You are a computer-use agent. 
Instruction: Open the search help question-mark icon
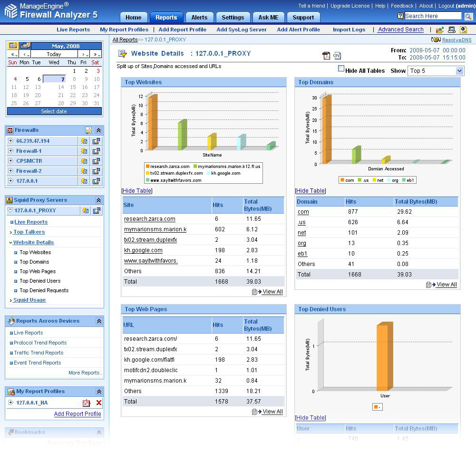coord(400,16)
